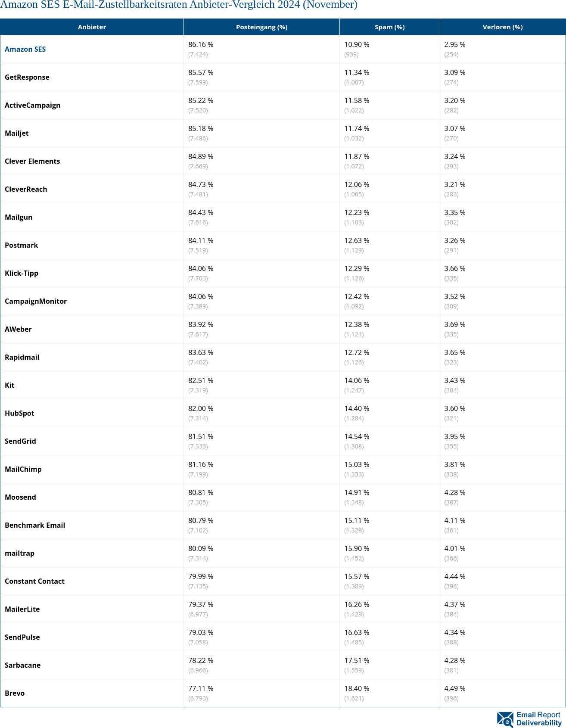Screen dimensions: 566x728
Task: Click SendGrid lost rate 3.95 %
Action: (x=455, y=436)
